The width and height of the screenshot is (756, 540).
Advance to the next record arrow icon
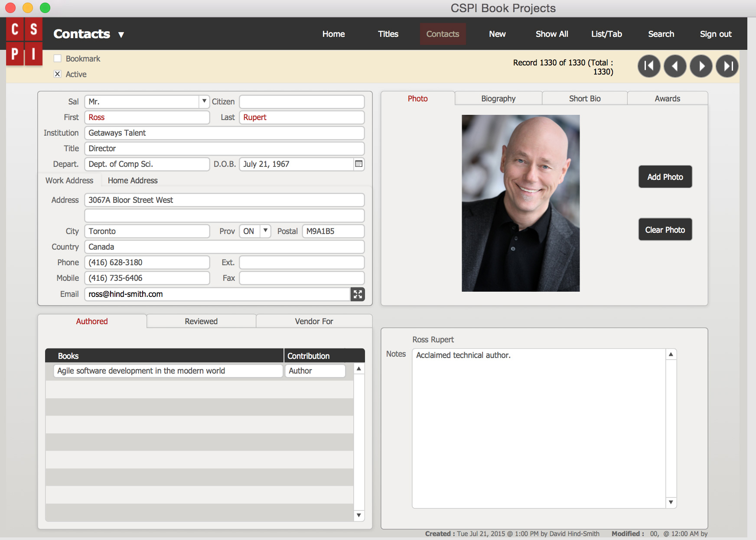click(x=701, y=66)
